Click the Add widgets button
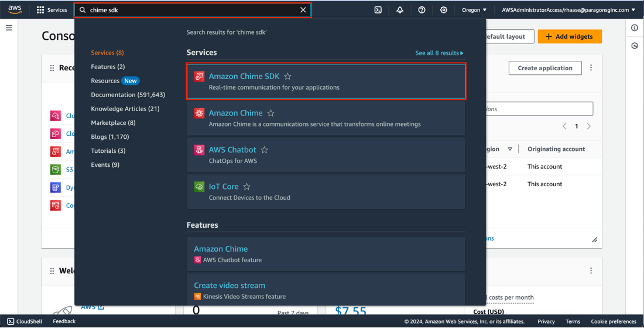The height and width of the screenshot is (329, 644). tap(570, 36)
